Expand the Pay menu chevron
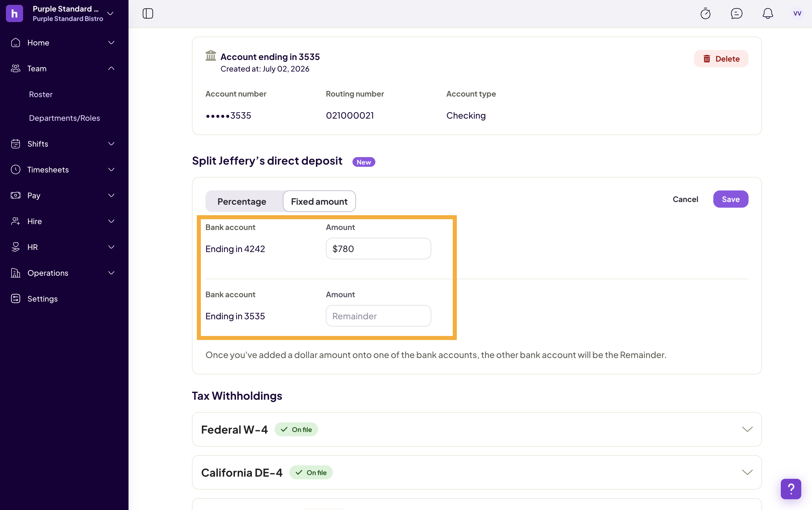Viewport: 812px width, 510px height. tap(111, 195)
